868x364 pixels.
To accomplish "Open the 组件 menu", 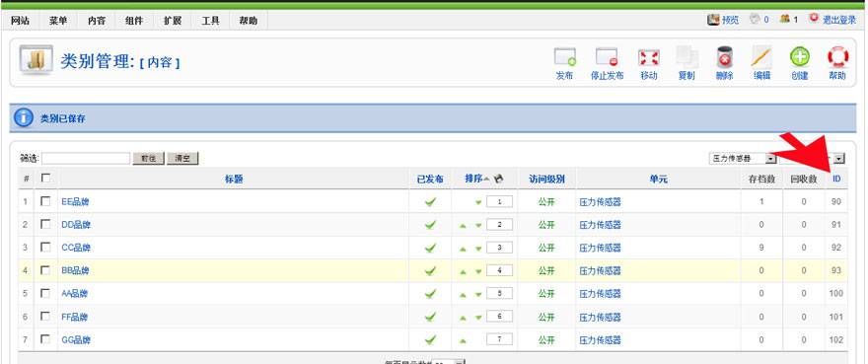I will pyautogui.click(x=134, y=21).
